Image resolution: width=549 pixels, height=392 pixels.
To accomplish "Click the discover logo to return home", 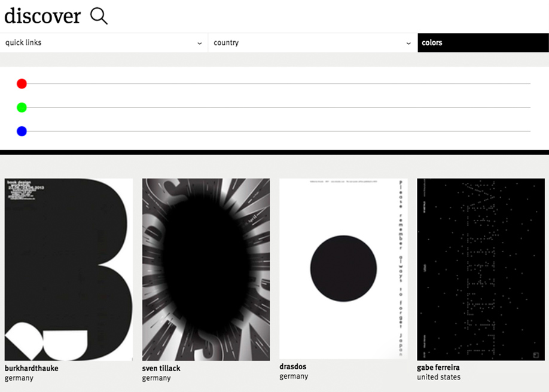I will 42,16.
